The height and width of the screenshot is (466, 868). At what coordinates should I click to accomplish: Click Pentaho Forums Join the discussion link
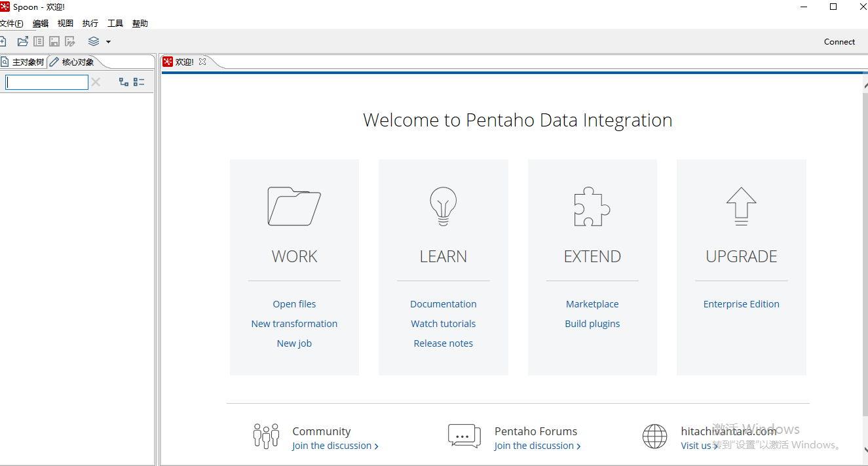click(x=537, y=446)
